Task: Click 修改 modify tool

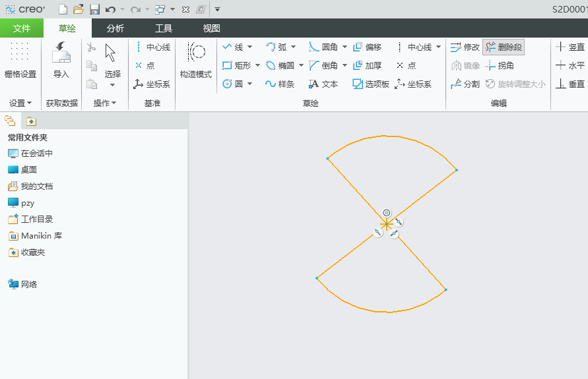Action: tap(465, 47)
